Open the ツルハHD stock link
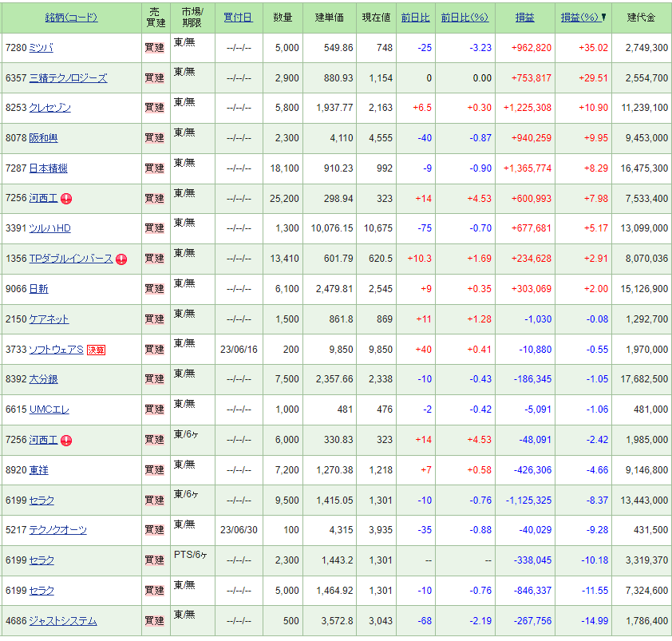Viewport: 672px width, 641px height. [49, 228]
